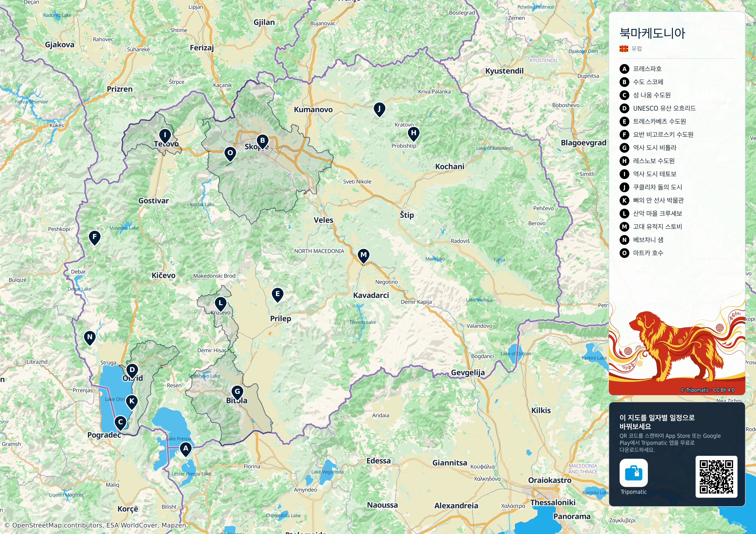Image resolution: width=756 pixels, height=534 pixels.
Task: Select map pin N near Struga
Action: coord(90,338)
